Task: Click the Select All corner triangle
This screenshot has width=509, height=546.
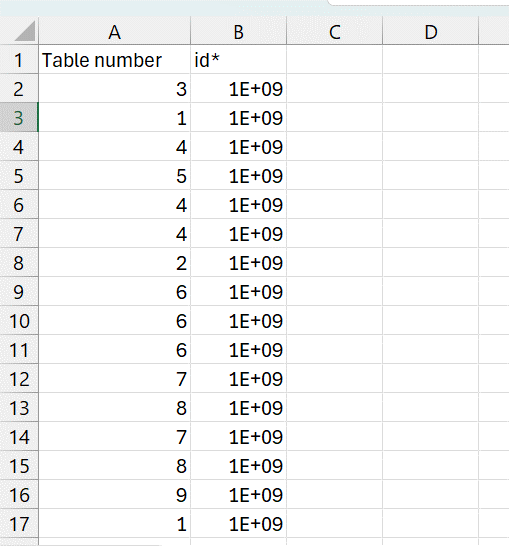Action: point(24,31)
